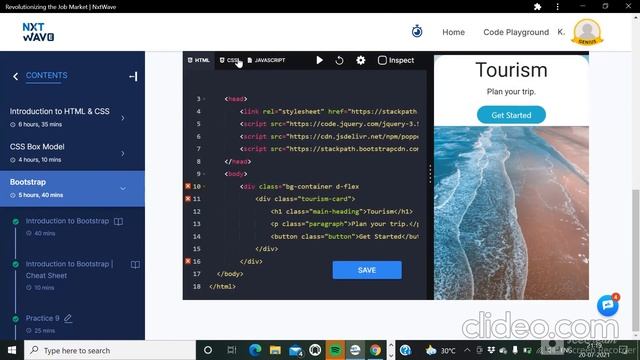640x360 pixels.
Task: Open Practice 9 exercise
Action: click(x=42, y=318)
